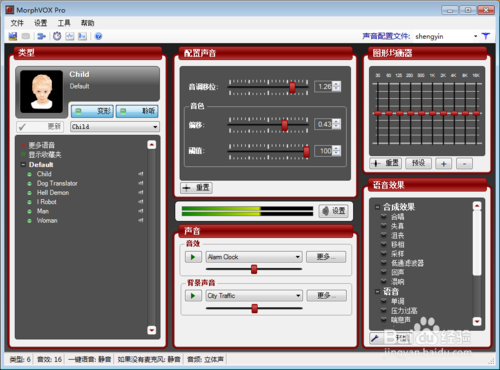Open the shengyin profile dropdown
The width and height of the screenshot is (500, 370).
coord(476,36)
